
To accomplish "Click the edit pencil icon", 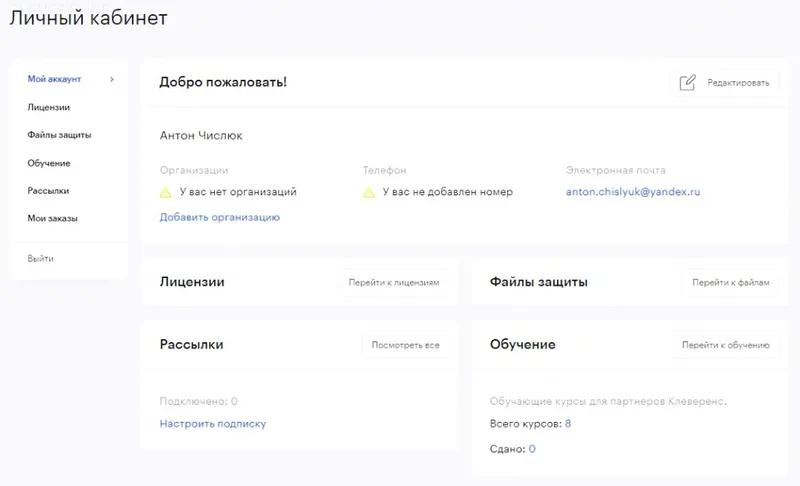I will click(687, 83).
